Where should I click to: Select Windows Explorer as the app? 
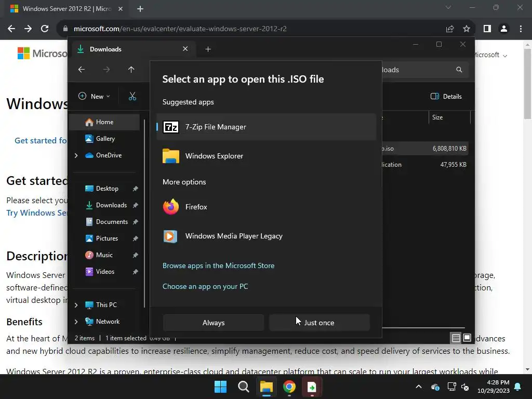pyautogui.click(x=267, y=156)
